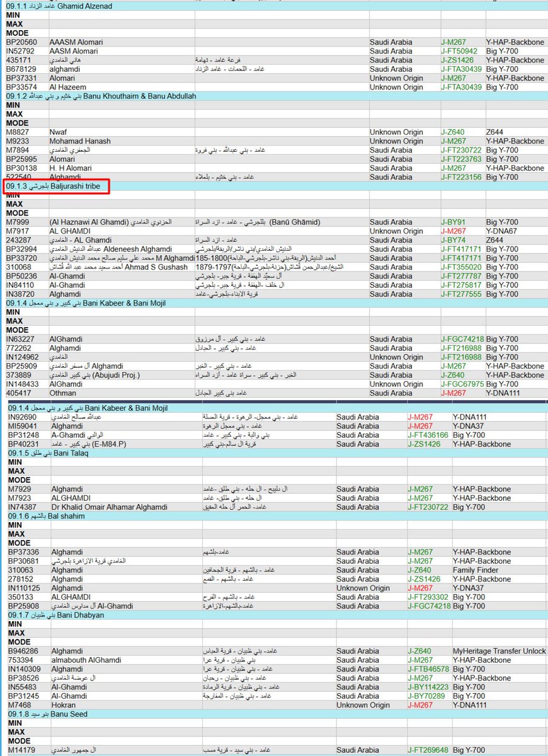Click kit number MI59041
The height and width of the screenshot is (756, 548).
[x=21, y=426]
